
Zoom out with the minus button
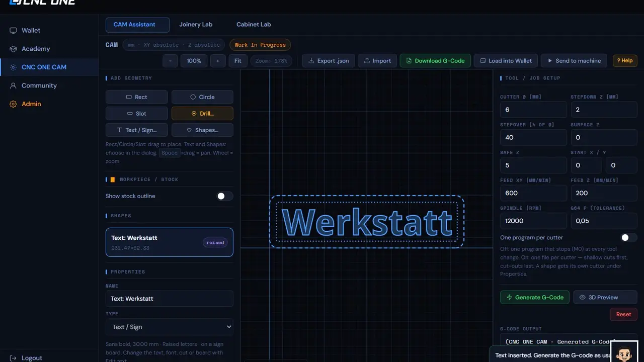point(170,61)
